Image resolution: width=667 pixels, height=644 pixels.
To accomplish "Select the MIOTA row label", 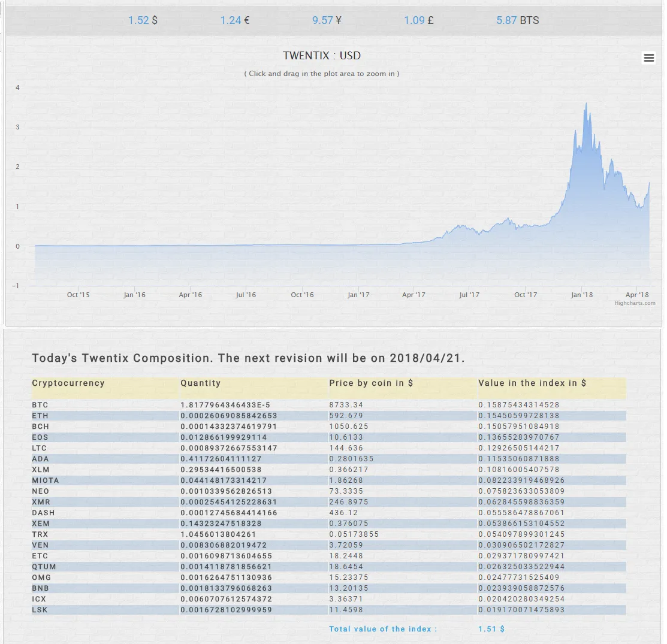I will point(46,480).
